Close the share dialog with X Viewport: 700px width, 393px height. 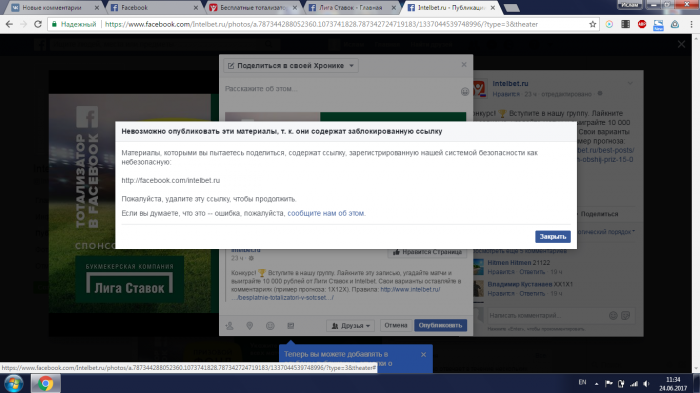[464, 65]
